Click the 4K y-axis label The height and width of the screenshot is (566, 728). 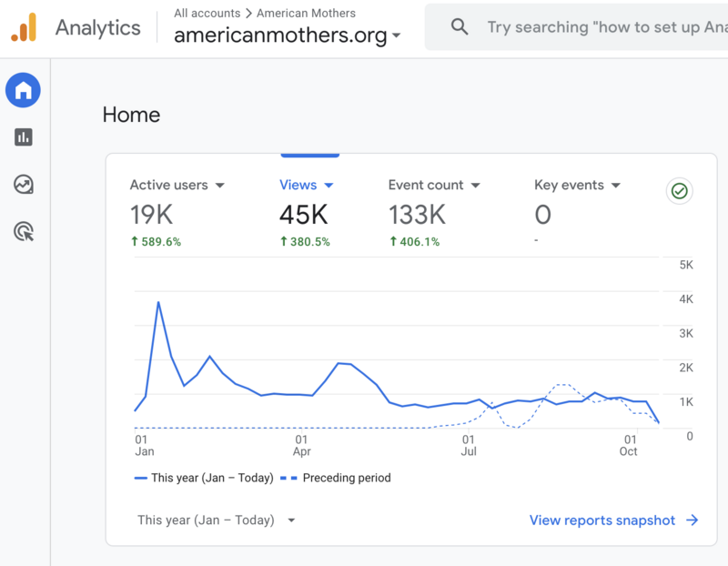coord(686,299)
